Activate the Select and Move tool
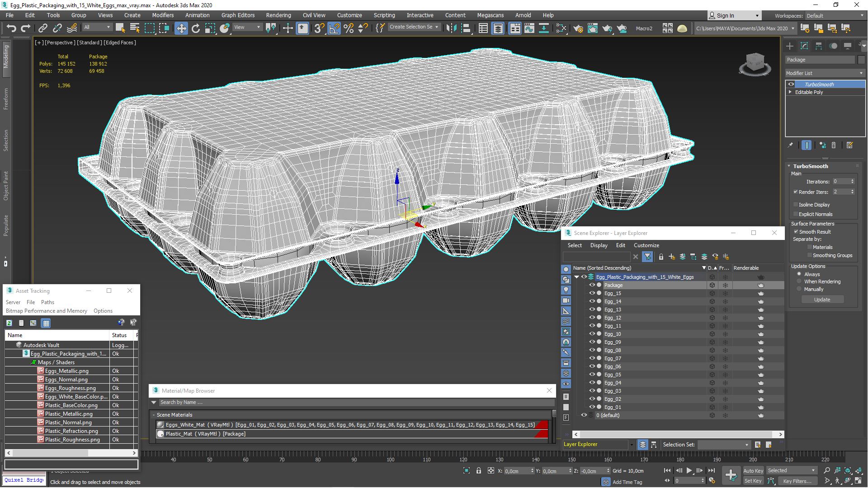 [x=181, y=28]
